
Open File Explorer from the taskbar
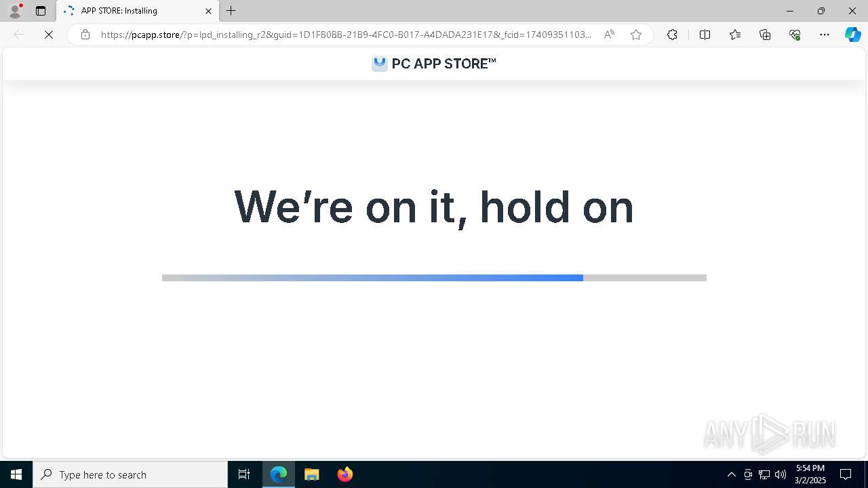pyautogui.click(x=312, y=474)
